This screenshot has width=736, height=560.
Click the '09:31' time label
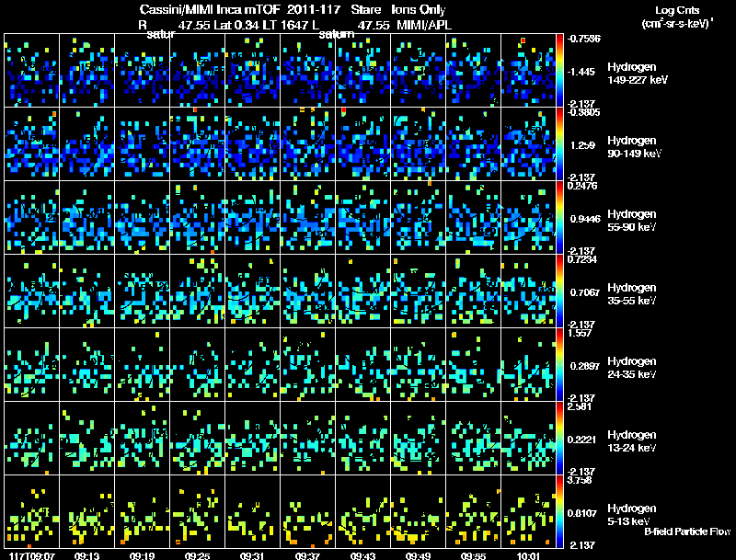[252, 555]
